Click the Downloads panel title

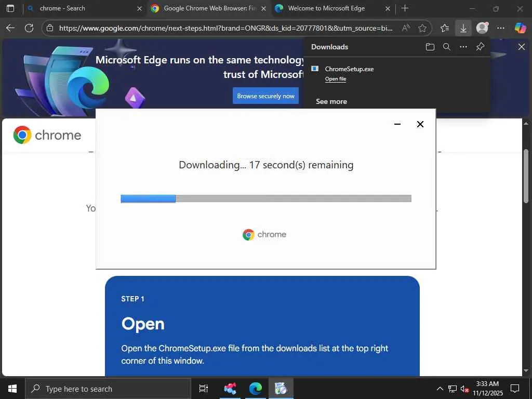pos(330,47)
